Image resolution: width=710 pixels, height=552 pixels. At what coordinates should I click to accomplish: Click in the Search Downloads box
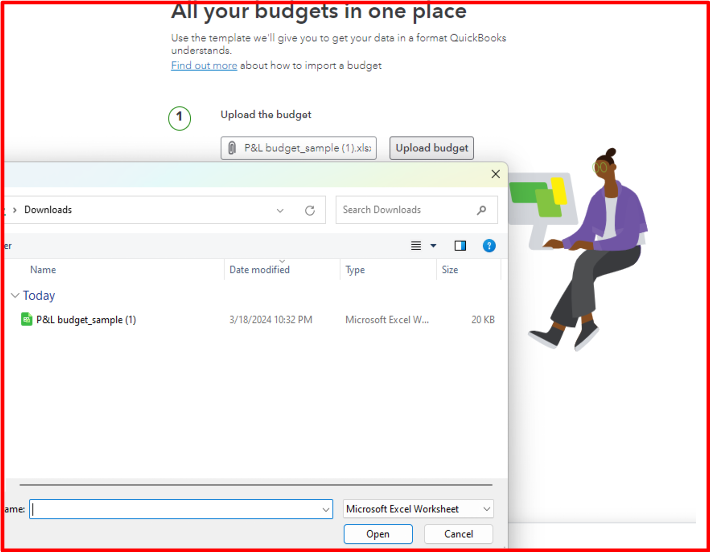(417, 210)
